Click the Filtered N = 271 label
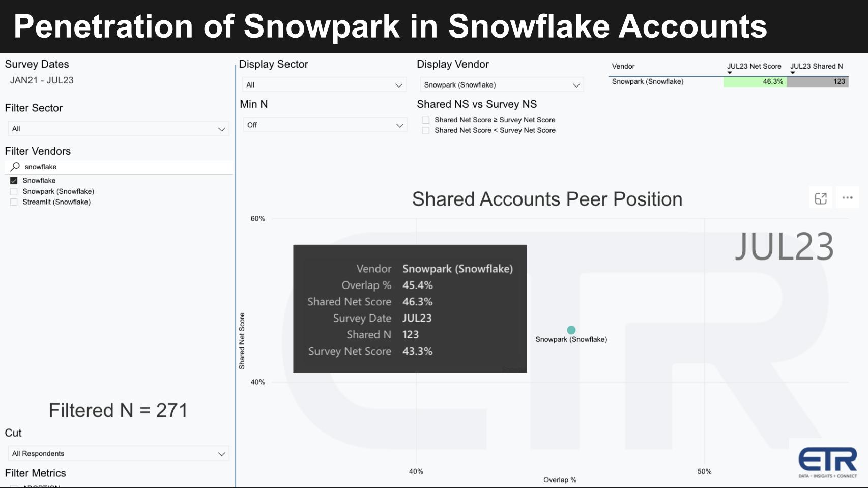The width and height of the screenshot is (868, 488). [119, 410]
